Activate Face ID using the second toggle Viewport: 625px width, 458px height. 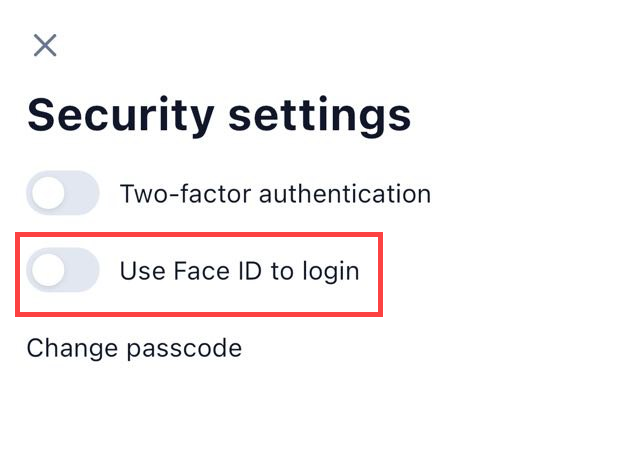pyautogui.click(x=63, y=270)
